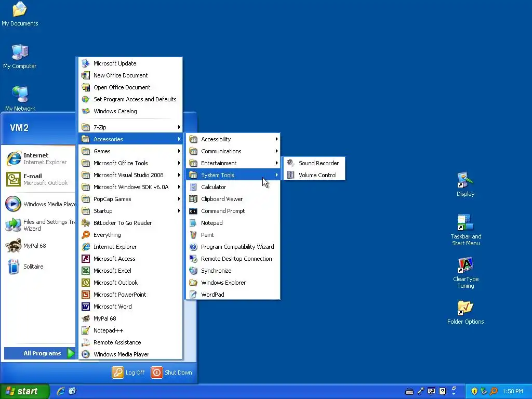Launch Volume Control

point(314,175)
